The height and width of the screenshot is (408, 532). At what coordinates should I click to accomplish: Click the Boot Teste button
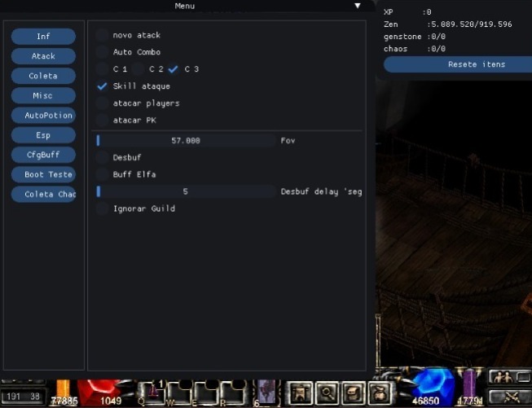(x=44, y=174)
